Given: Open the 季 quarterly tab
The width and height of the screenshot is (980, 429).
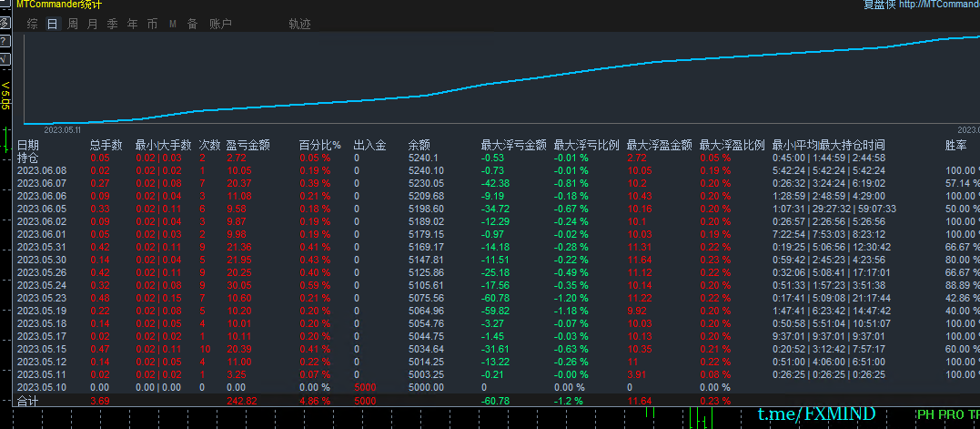Looking at the screenshot, I should pyautogui.click(x=113, y=24).
